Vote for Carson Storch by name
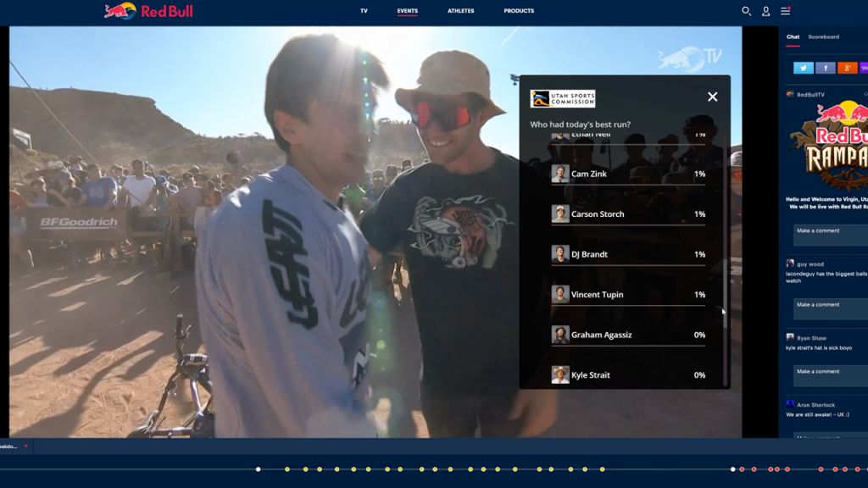This screenshot has height=488, width=868. point(598,214)
